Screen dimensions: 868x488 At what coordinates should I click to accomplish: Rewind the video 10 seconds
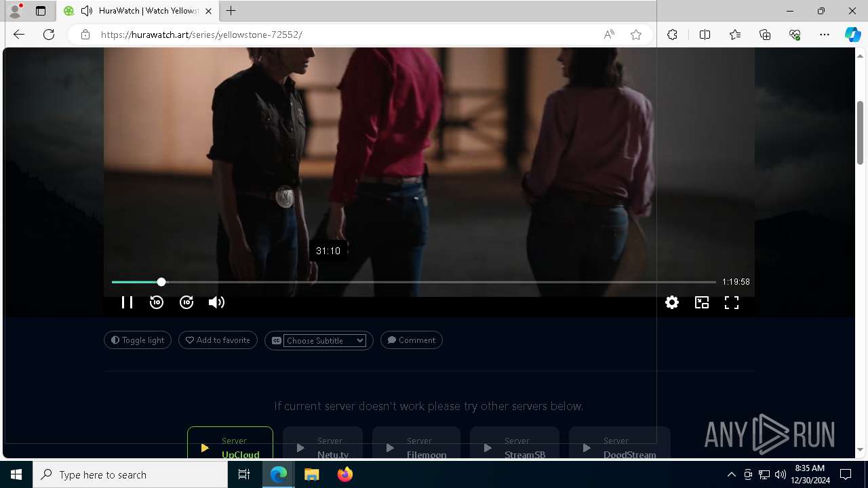(x=157, y=302)
